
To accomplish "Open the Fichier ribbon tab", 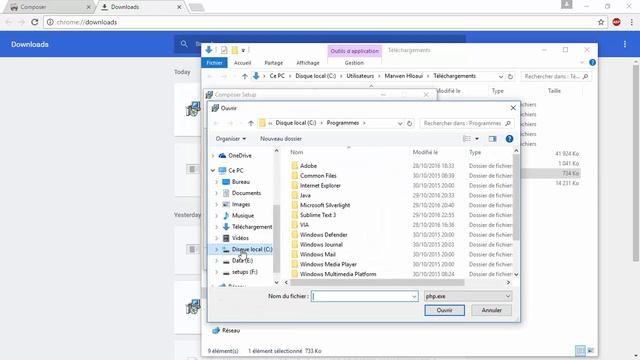I will tap(214, 62).
